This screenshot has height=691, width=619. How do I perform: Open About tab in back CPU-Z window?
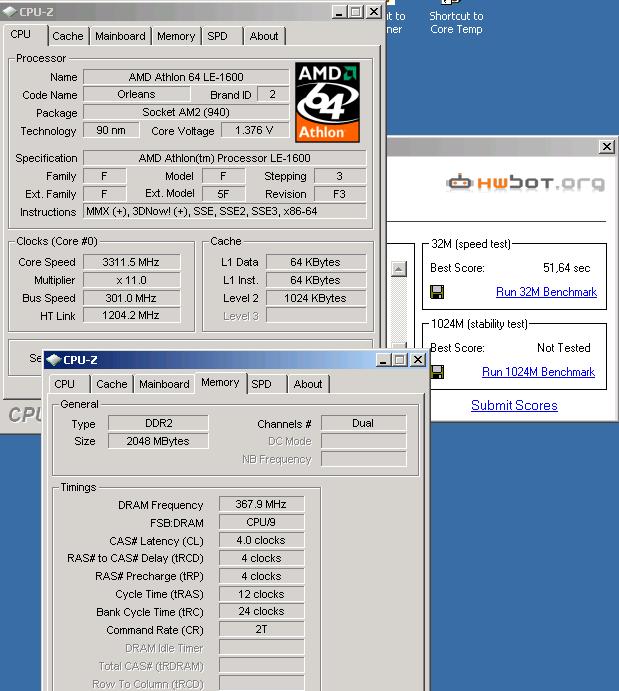click(264, 36)
